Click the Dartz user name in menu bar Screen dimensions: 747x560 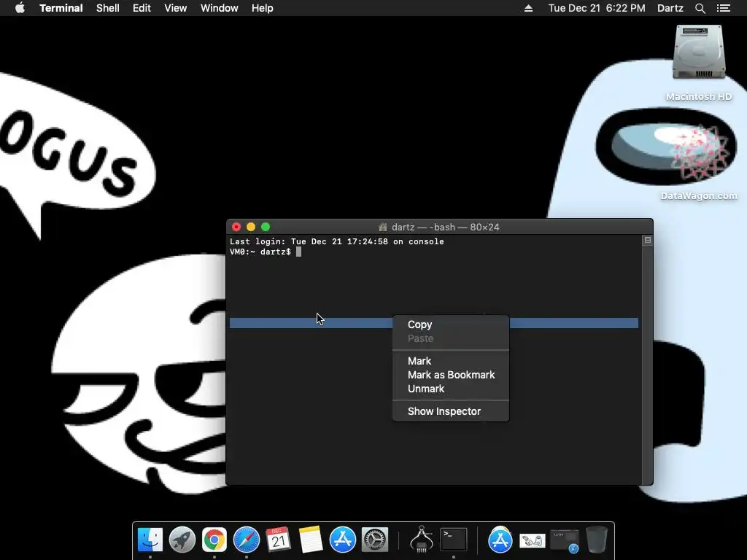tap(670, 8)
